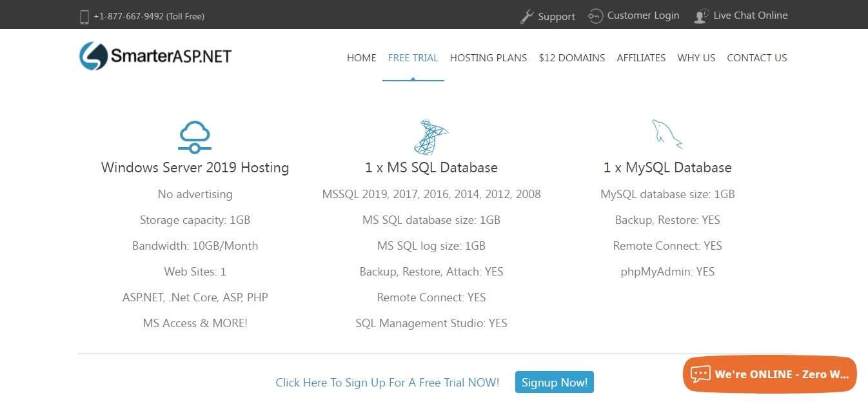Click the MS SQL Server icon

coord(431,137)
